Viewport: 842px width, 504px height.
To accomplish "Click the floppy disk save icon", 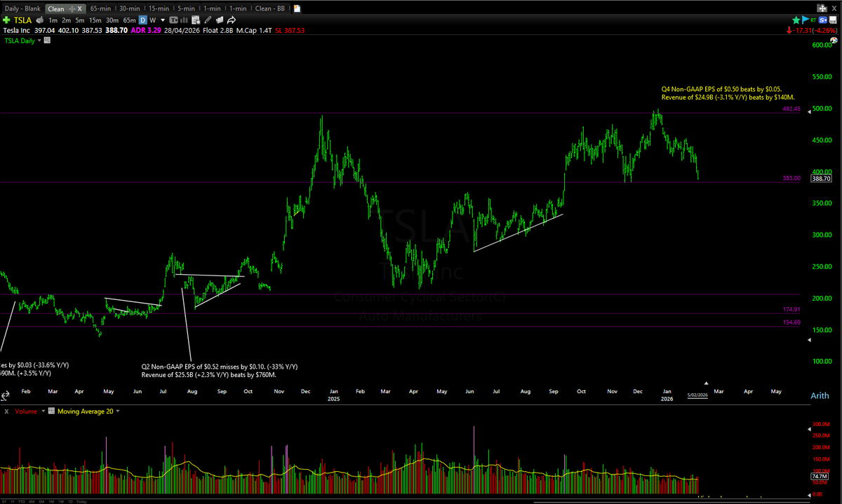I will click(833, 20).
